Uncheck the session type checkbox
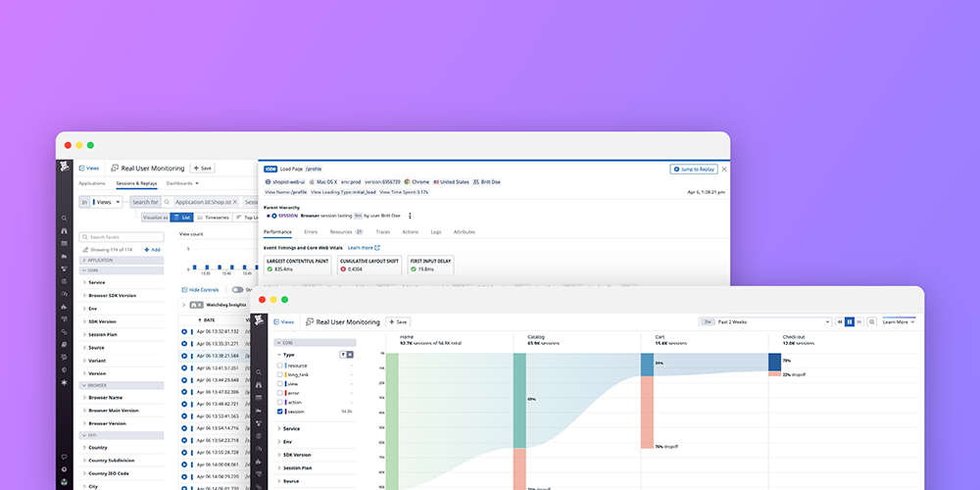Screen dimensions: 980x490 pos(280,412)
